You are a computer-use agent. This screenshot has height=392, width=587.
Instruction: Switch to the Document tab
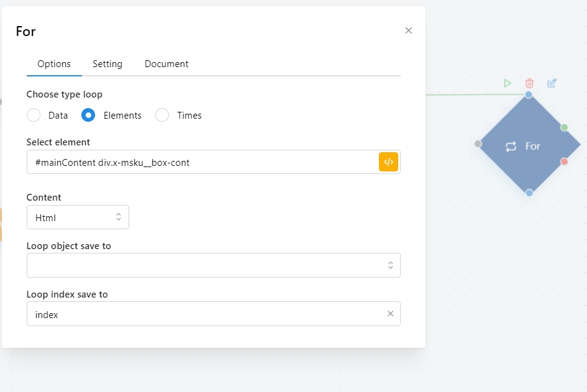166,64
